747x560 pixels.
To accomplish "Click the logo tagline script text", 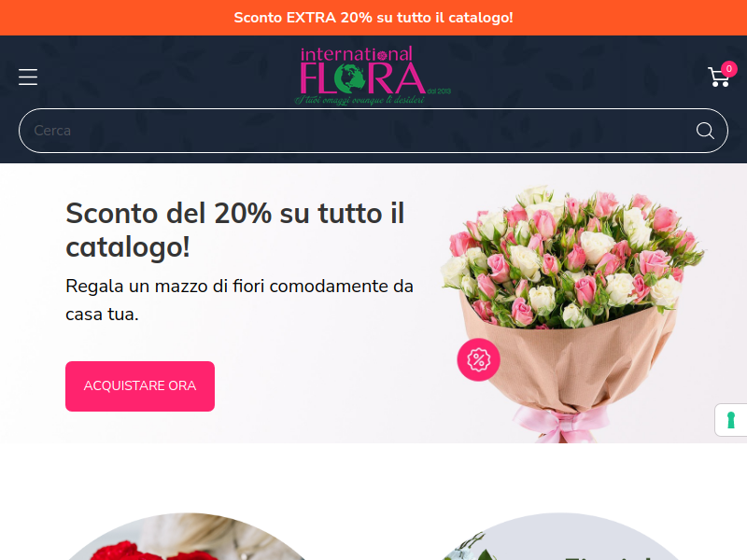I will coord(359,100).
